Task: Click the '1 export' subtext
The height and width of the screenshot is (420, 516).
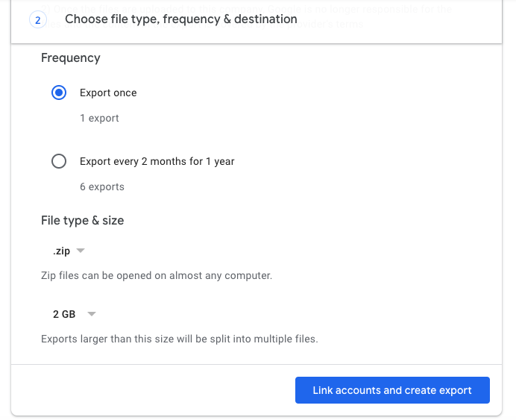Action: pos(99,118)
